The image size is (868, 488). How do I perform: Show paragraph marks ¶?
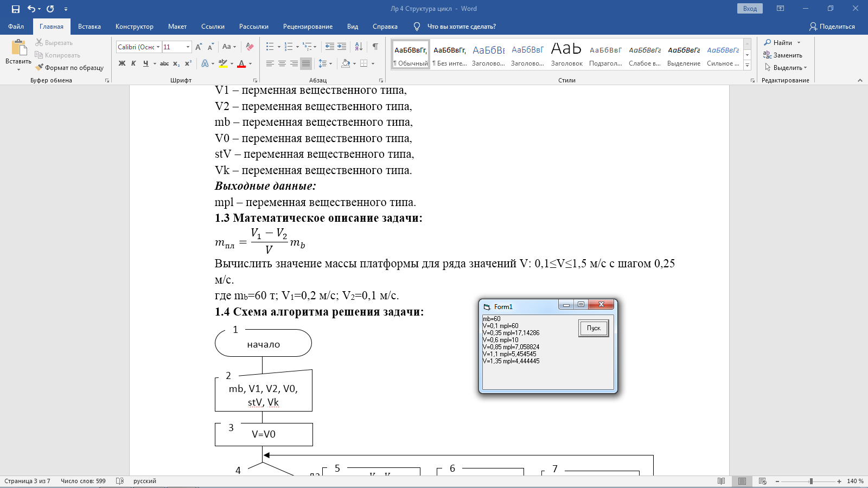pos(375,47)
